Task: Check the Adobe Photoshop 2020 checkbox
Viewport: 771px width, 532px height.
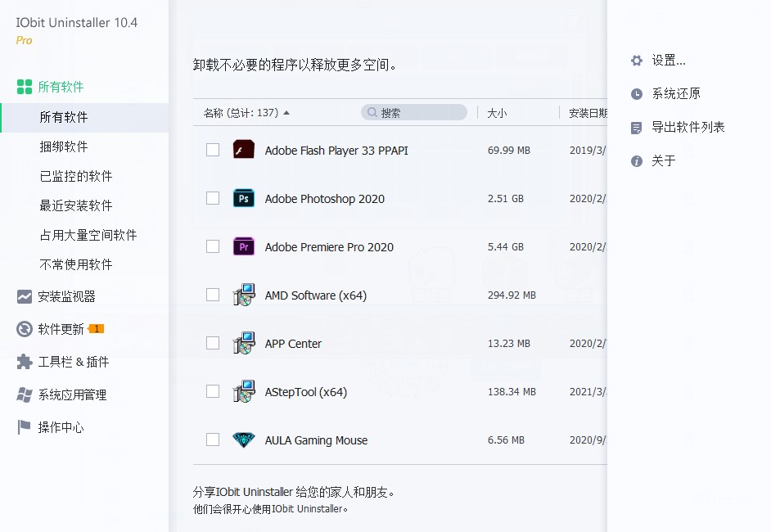Action: click(213, 198)
